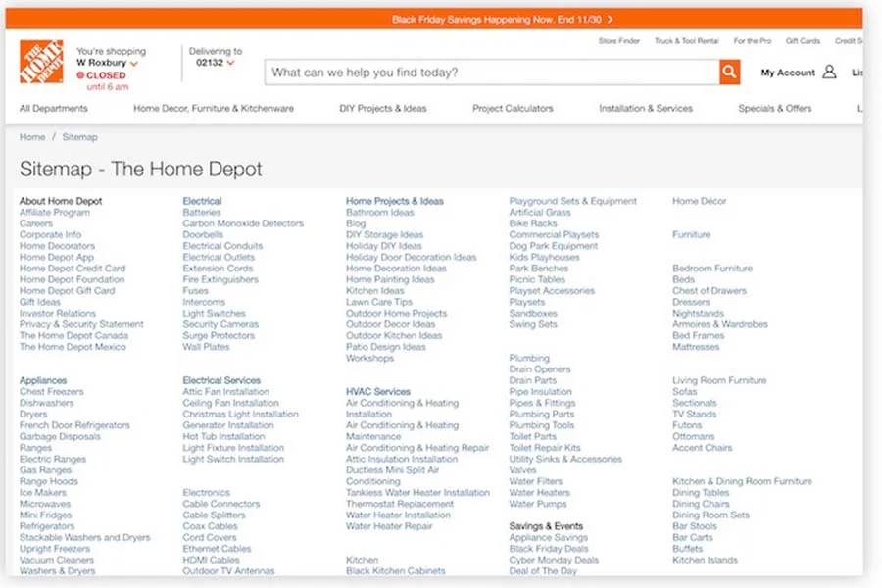The image size is (882, 588).
Task: Click the Home Depot logo
Action: click(x=41, y=62)
